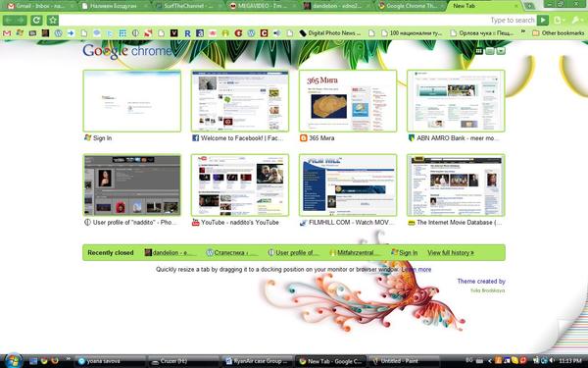Open the 365 Мига thumbnail
This screenshot has height=368, width=588.
point(348,101)
